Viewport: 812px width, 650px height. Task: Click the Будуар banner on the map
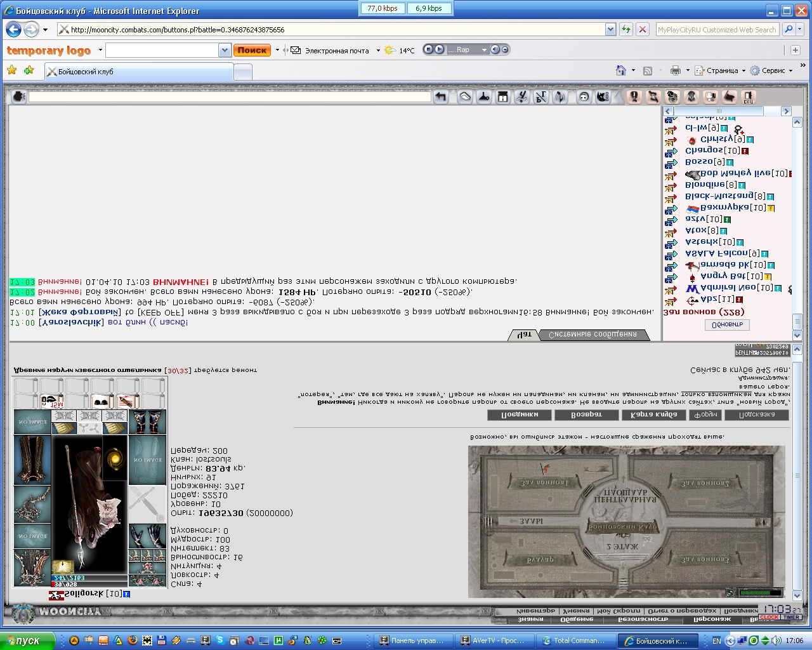tap(540, 560)
